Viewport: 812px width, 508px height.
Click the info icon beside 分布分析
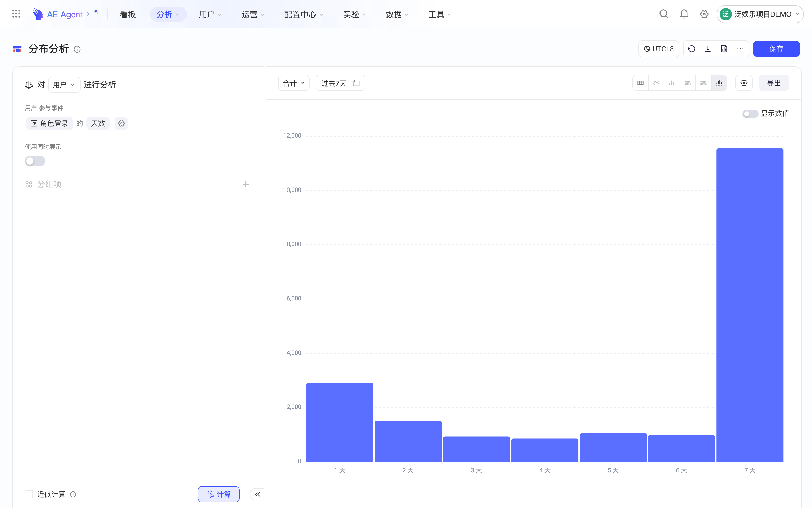tap(77, 49)
